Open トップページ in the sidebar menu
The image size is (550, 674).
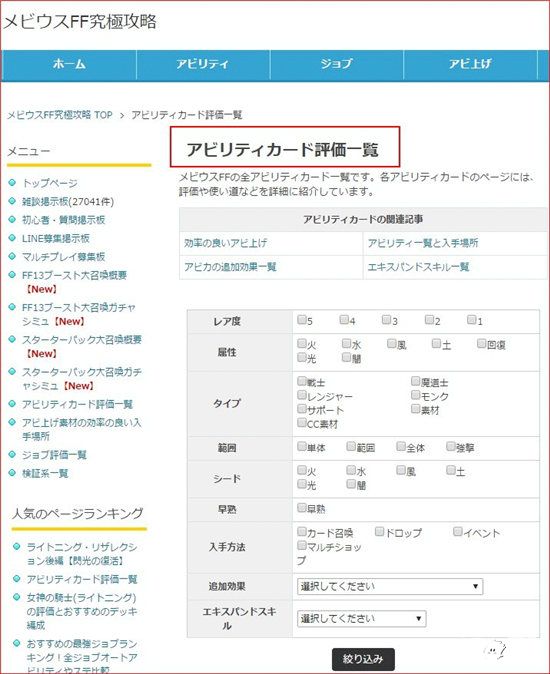click(x=50, y=183)
